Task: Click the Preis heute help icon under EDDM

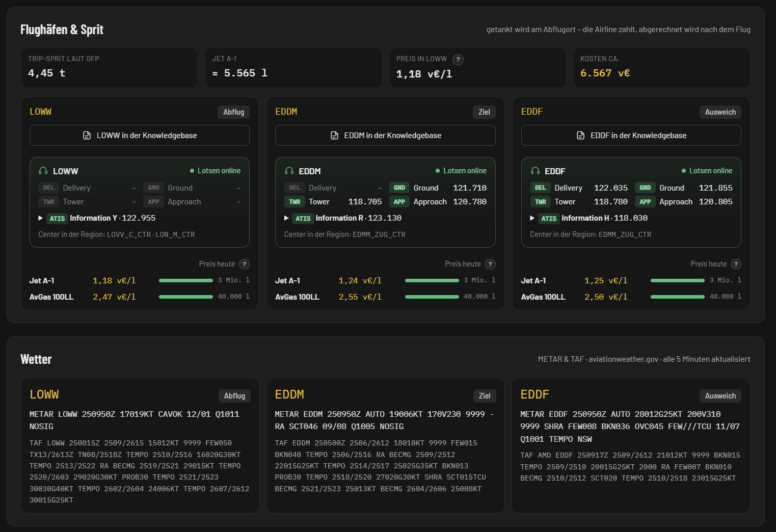Action: pyautogui.click(x=490, y=264)
